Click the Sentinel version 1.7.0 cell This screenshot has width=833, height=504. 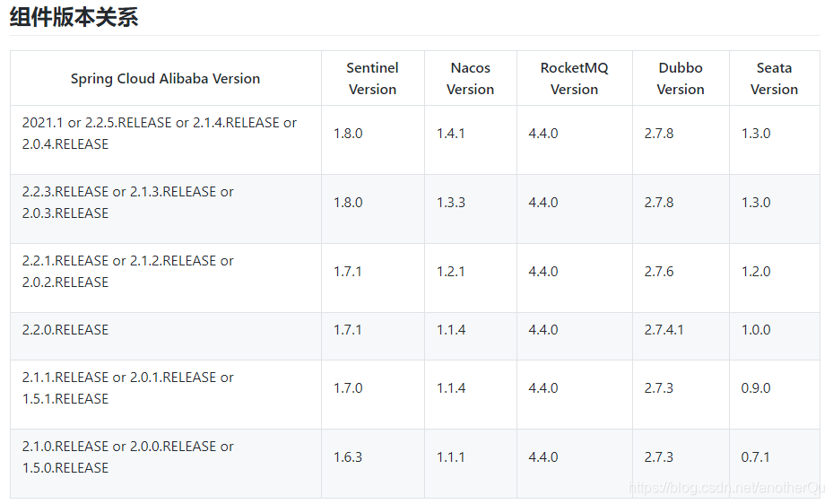[372, 395]
